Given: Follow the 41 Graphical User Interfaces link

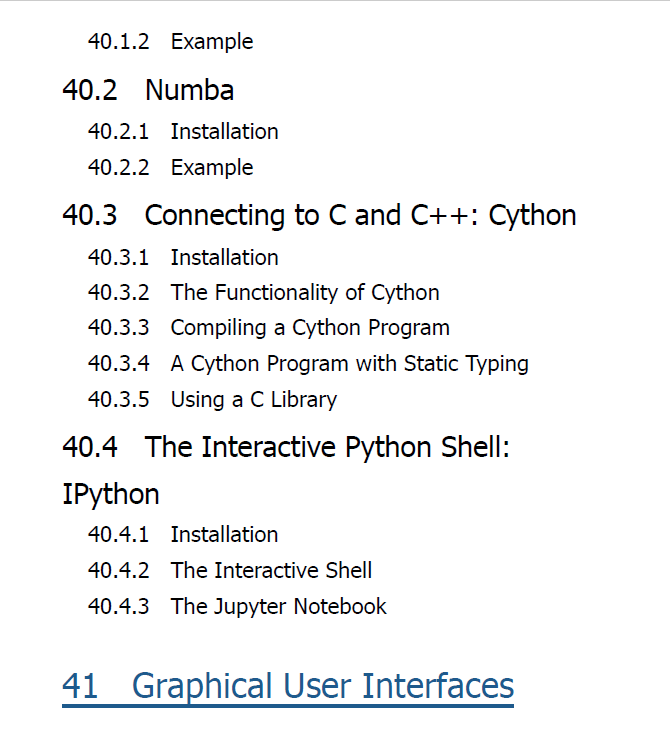Looking at the screenshot, I should (x=288, y=687).
